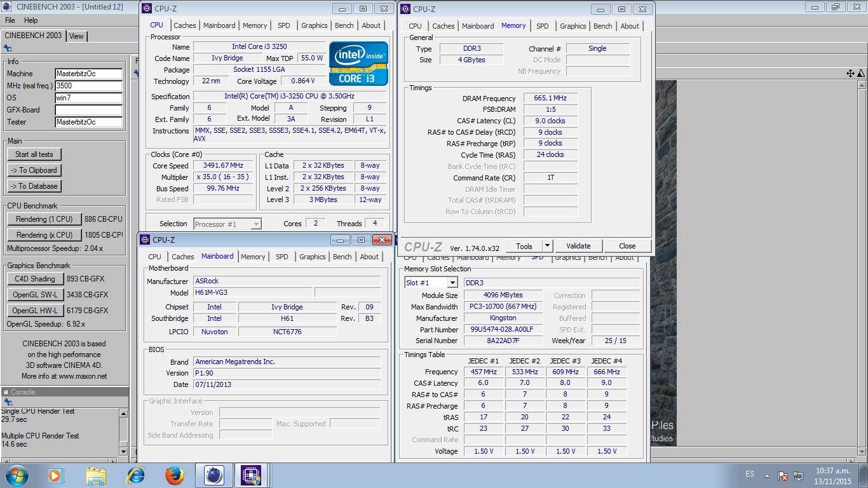
Task: Open the Windows Start menu orb
Action: [x=17, y=475]
